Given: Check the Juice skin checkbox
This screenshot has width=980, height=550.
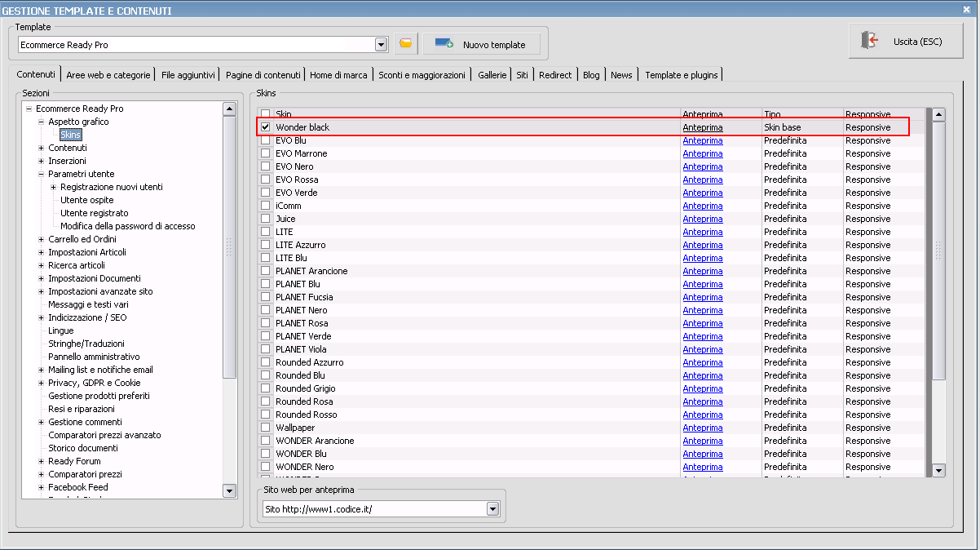Looking at the screenshot, I should point(265,219).
